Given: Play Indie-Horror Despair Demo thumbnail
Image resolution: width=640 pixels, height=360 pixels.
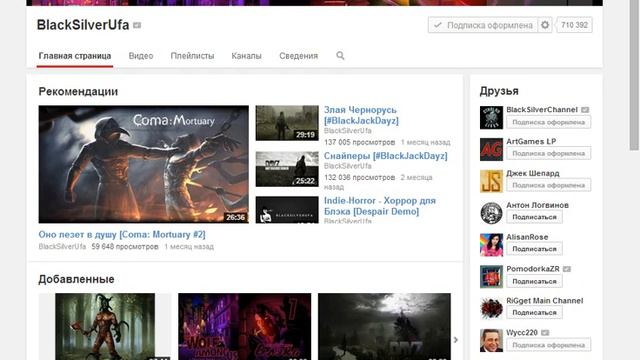Looking at the screenshot, I should (287, 210).
